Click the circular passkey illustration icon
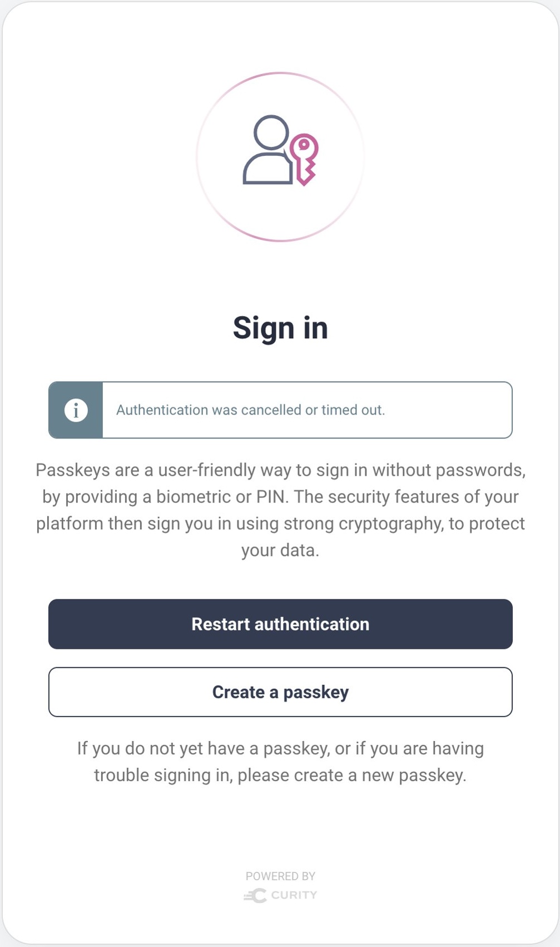This screenshot has width=560, height=947. point(280,157)
